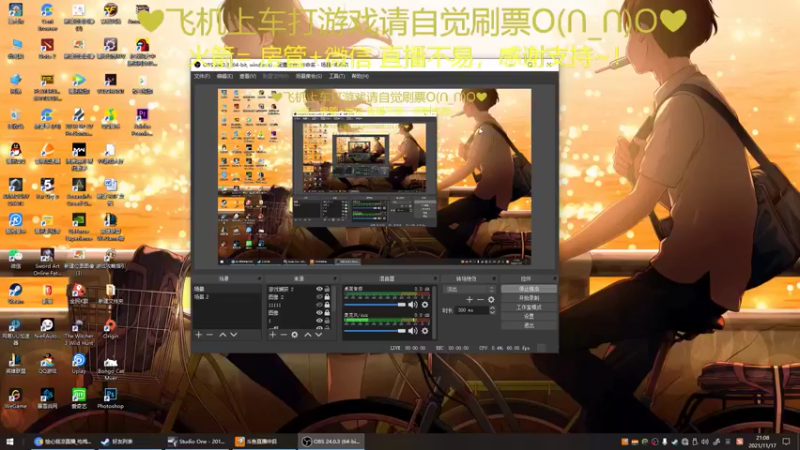Toggle the lock on the 图像 source
The height and width of the screenshot is (450, 800).
[x=327, y=313]
